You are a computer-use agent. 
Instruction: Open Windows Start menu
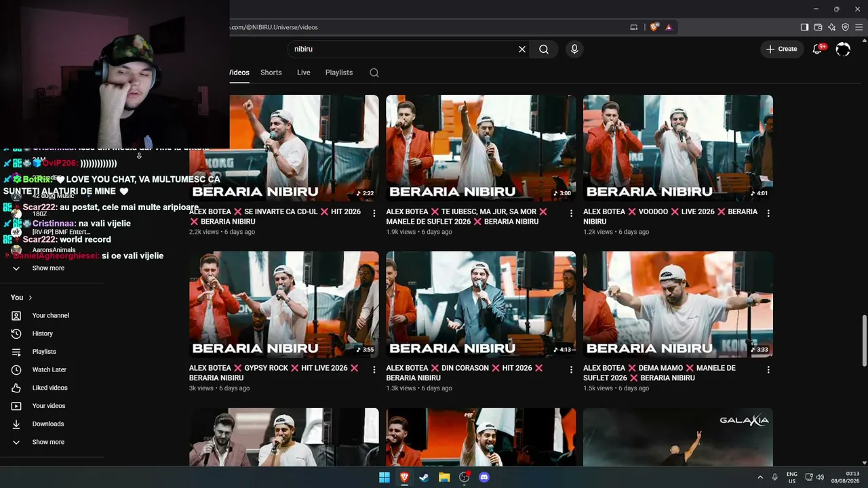click(x=384, y=477)
